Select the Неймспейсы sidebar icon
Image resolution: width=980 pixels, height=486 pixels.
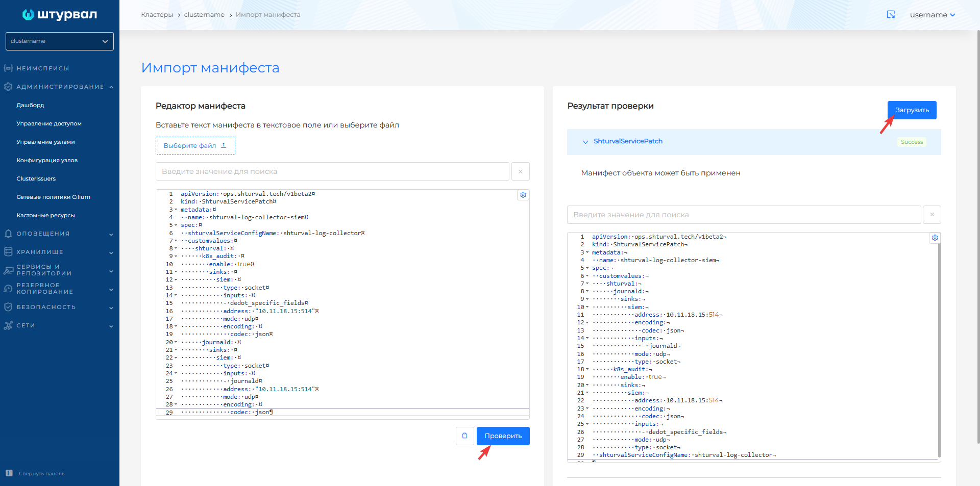[x=8, y=67]
